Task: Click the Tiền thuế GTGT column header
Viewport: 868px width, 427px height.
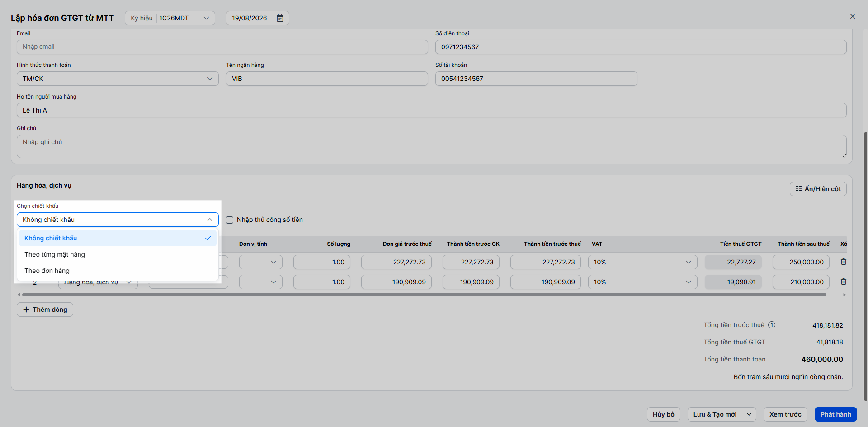Action: (x=741, y=244)
